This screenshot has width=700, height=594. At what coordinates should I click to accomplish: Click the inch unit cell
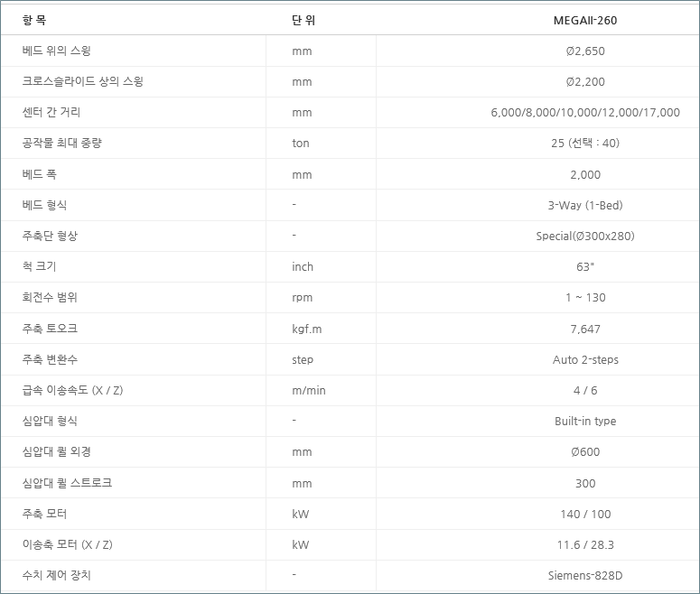pyautogui.click(x=303, y=267)
